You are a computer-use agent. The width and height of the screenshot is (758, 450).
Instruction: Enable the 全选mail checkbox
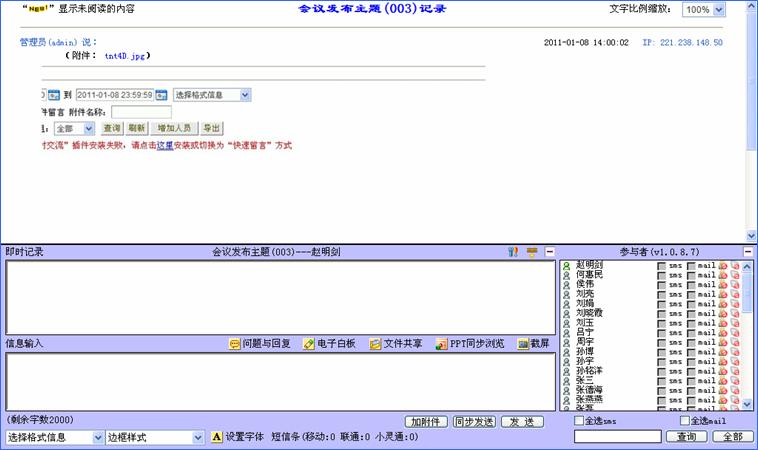click(669, 421)
